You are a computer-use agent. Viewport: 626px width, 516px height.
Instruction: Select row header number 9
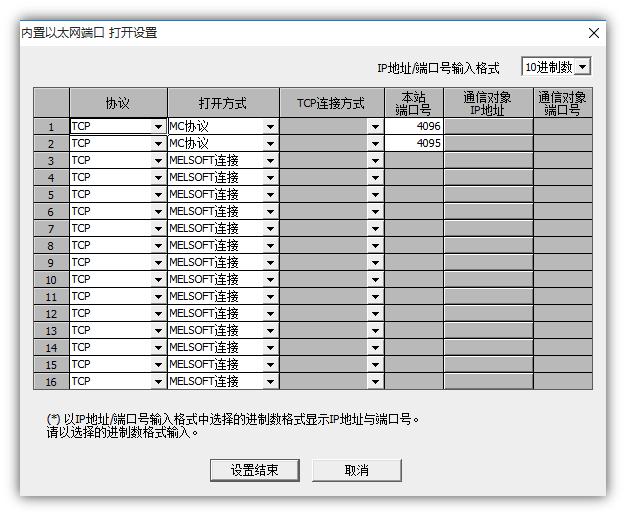pyautogui.click(x=51, y=262)
